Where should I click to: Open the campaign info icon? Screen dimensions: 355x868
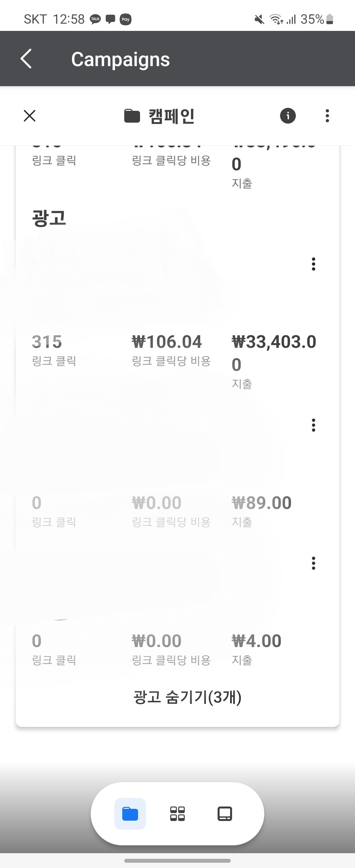coord(288,116)
